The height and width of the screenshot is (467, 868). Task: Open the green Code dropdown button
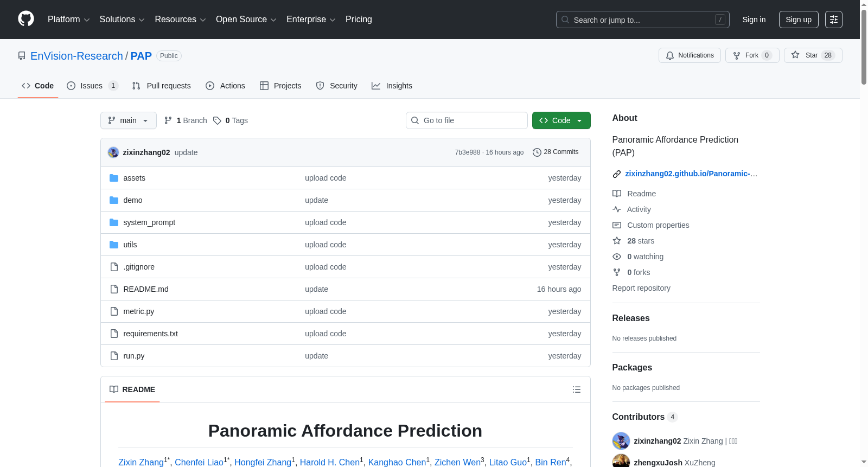coord(561,120)
